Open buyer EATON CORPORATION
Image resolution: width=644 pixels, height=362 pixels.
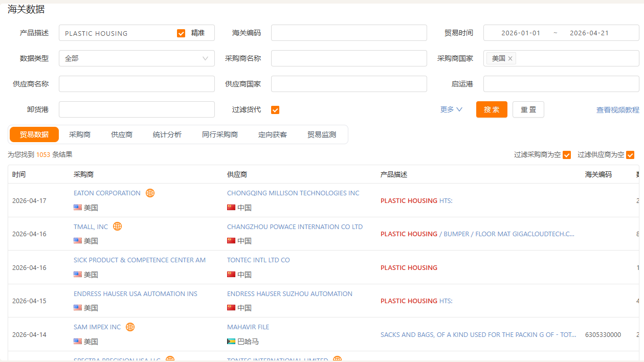point(107,193)
